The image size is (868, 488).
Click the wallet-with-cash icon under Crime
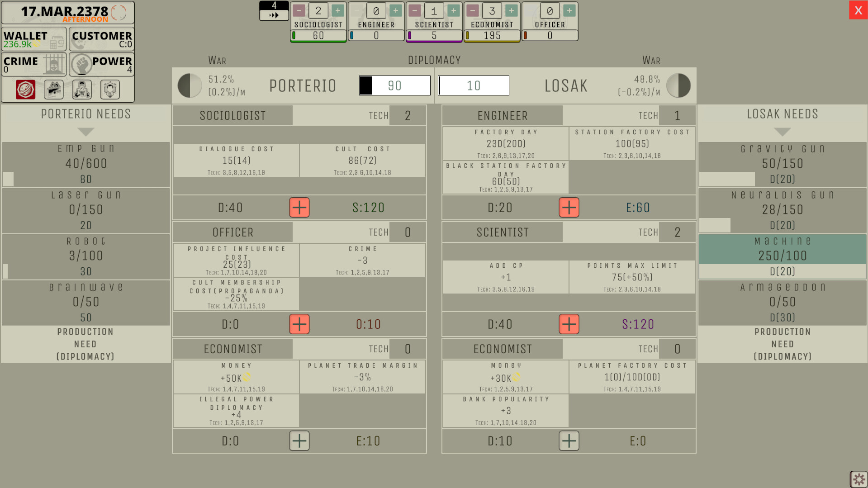coord(53,90)
